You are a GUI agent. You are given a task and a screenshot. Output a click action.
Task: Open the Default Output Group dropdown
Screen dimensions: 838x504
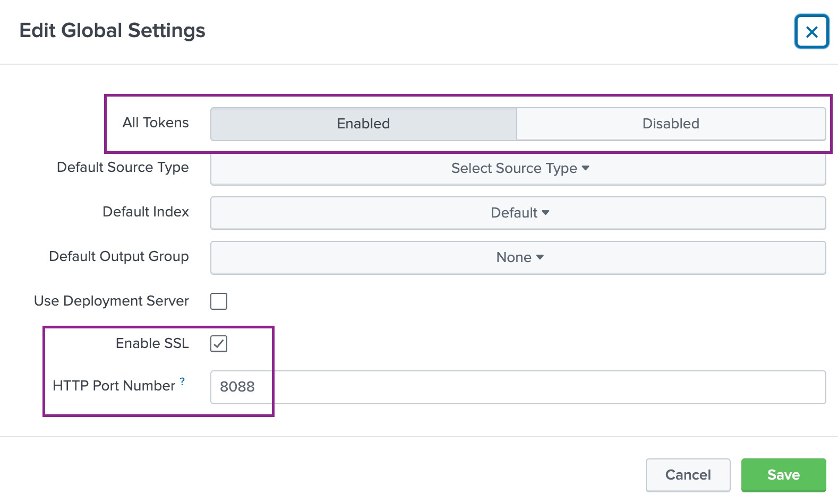pos(518,257)
